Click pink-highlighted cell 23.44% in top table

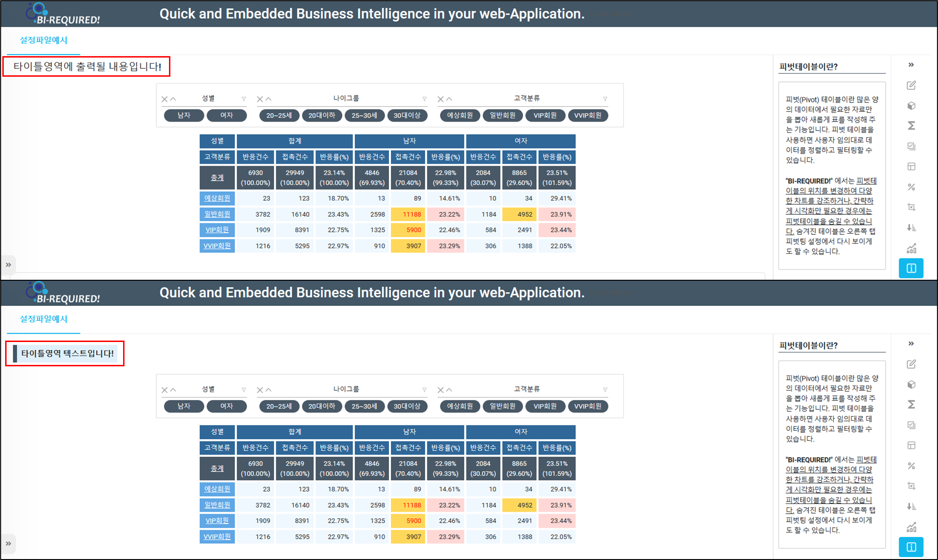click(x=557, y=230)
